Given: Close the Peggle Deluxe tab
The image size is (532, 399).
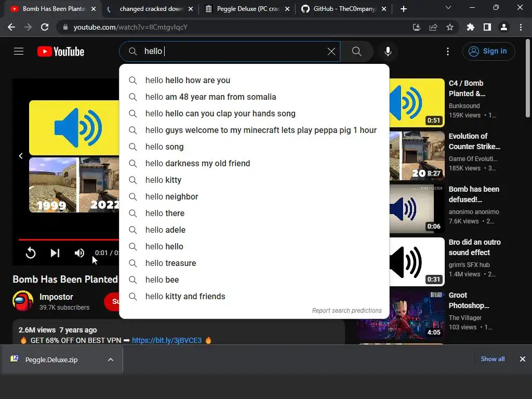Looking at the screenshot, I should 287,9.
